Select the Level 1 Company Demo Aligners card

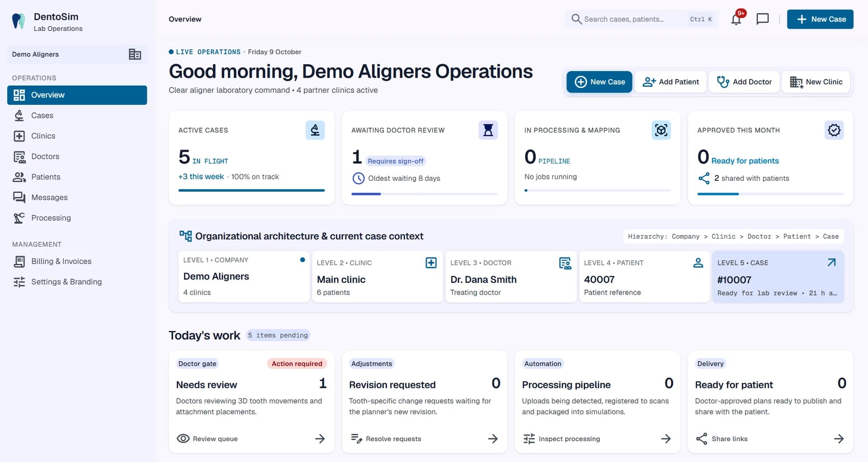[244, 277]
